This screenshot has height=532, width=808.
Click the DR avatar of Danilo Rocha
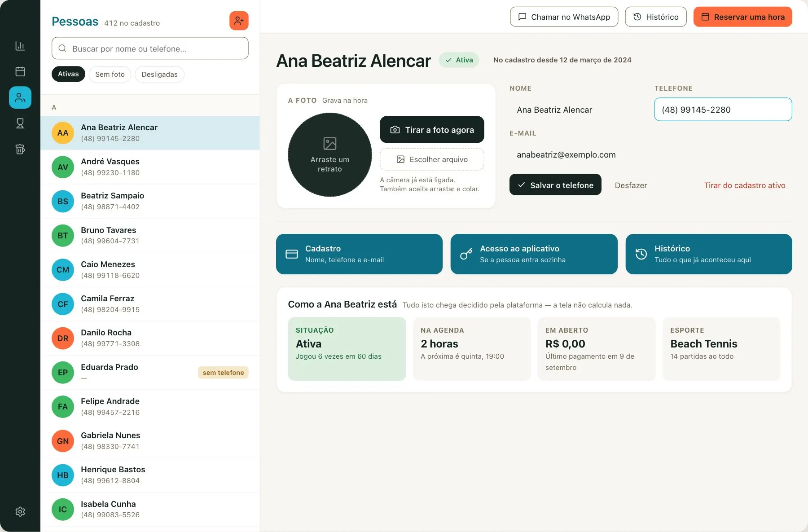click(x=63, y=338)
